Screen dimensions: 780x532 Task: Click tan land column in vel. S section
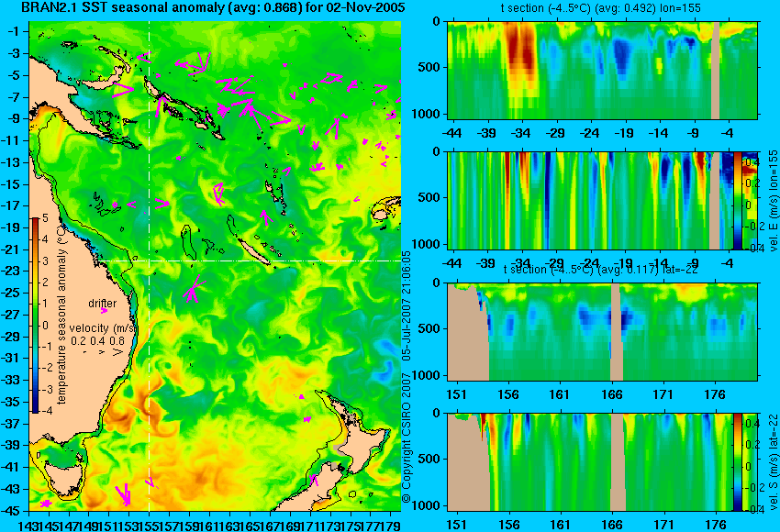(618, 462)
